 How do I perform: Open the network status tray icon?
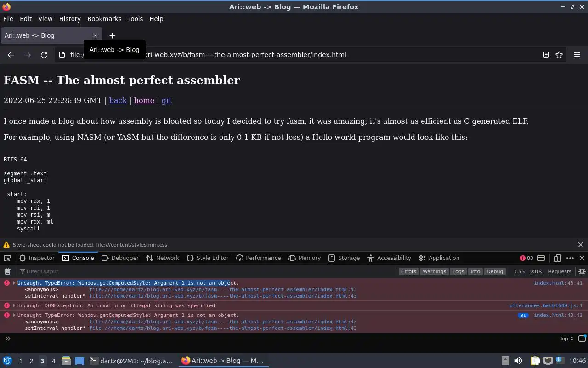pos(548,361)
